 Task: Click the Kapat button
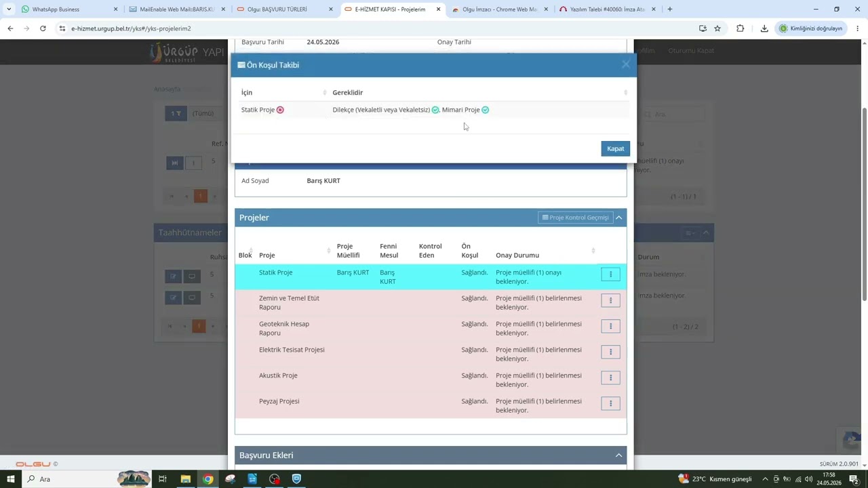point(615,148)
